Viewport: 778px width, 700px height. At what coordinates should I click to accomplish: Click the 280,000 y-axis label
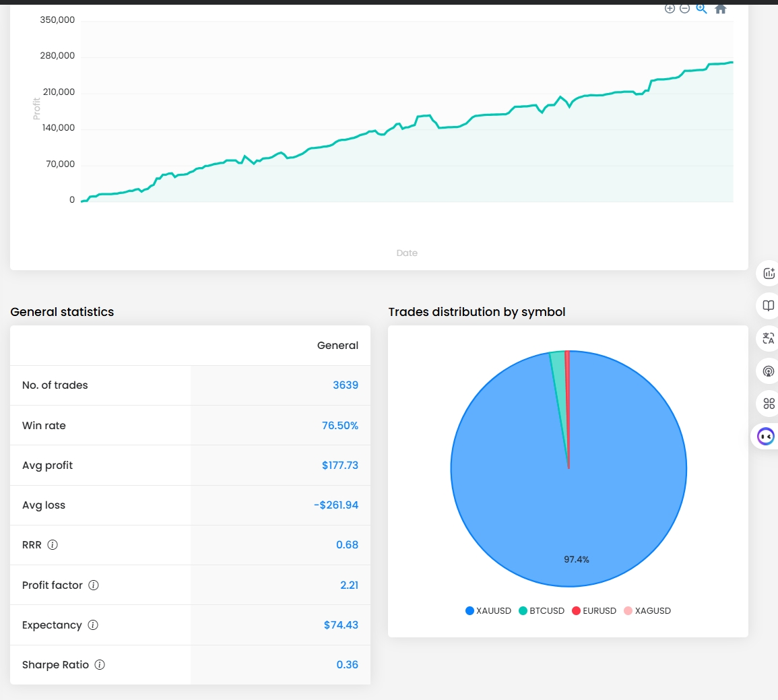coord(57,55)
